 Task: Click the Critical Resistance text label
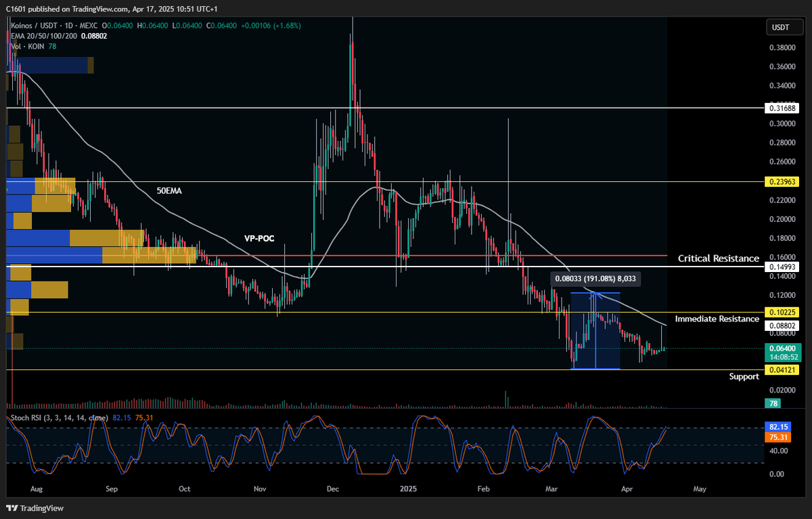point(718,258)
